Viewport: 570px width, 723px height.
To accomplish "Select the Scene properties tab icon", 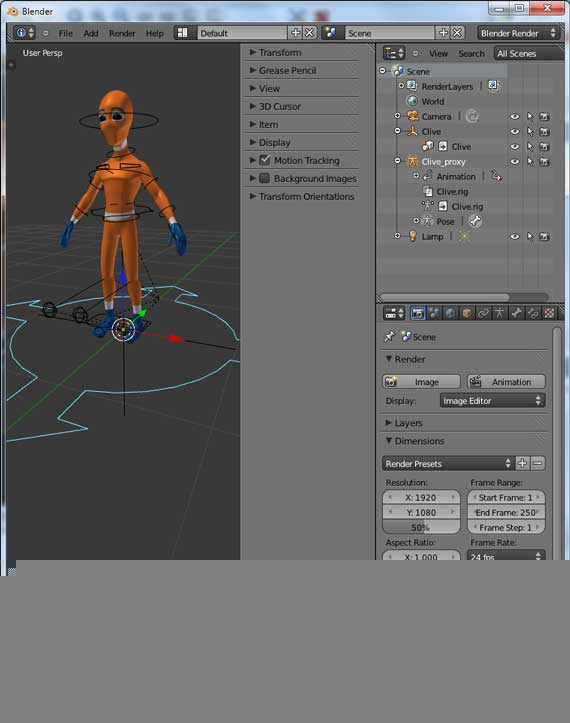I will pos(434,314).
